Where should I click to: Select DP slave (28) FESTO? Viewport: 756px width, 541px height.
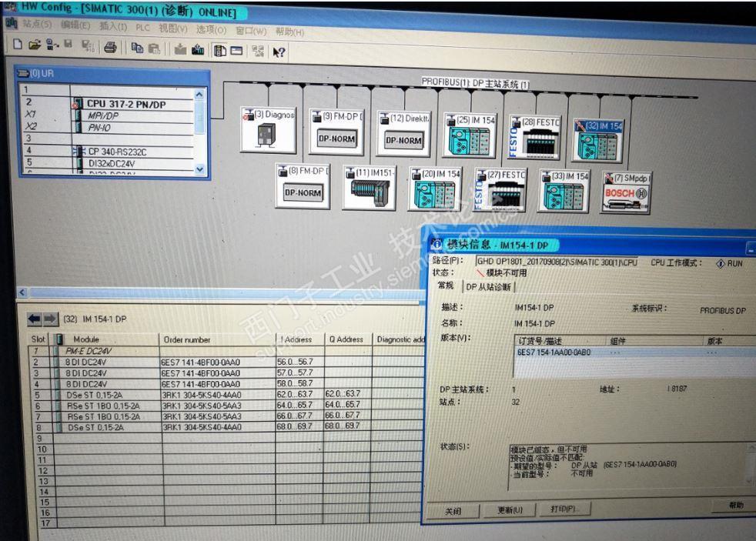535,138
